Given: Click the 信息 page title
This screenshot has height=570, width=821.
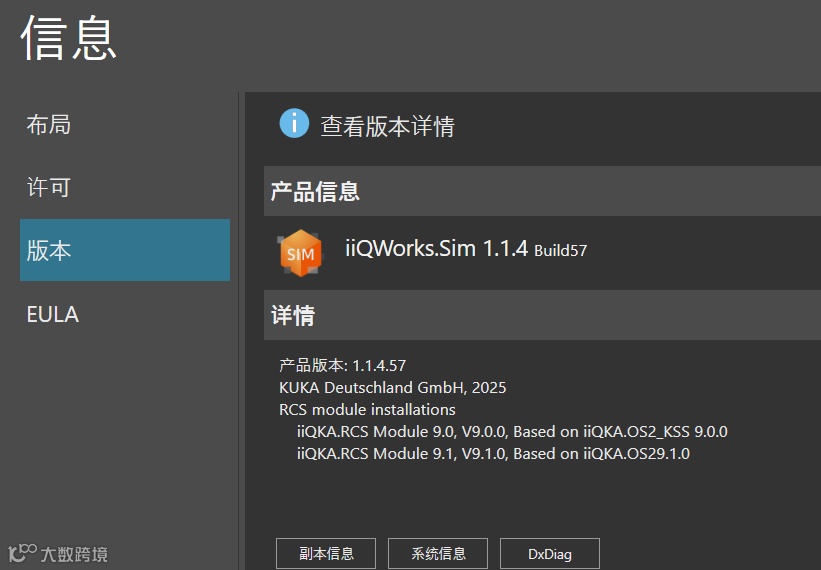Looking at the screenshot, I should pyautogui.click(x=68, y=38).
